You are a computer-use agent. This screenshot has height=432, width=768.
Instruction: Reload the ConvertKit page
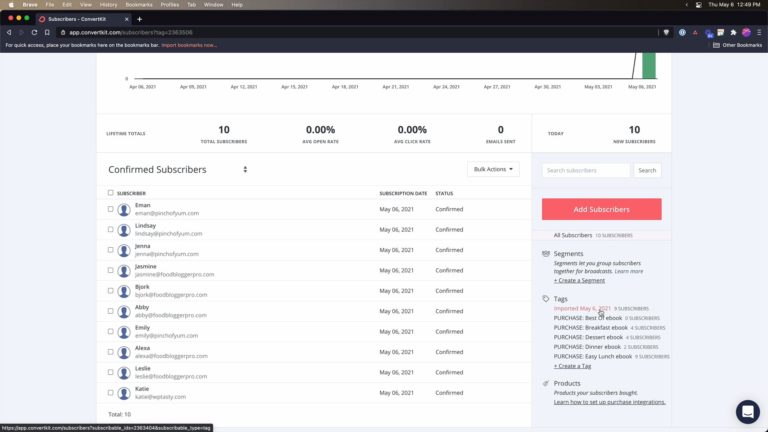click(34, 32)
